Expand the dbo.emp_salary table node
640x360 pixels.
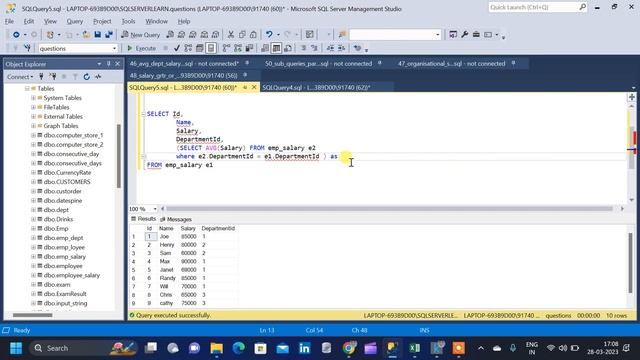[x=33, y=257]
